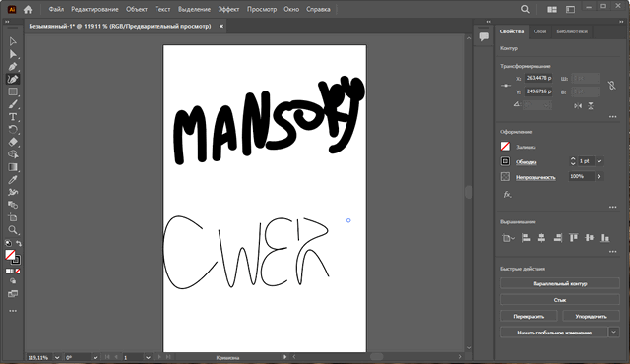630x364 pixels.
Task: Select the Eraser tool
Action: pos(13,142)
